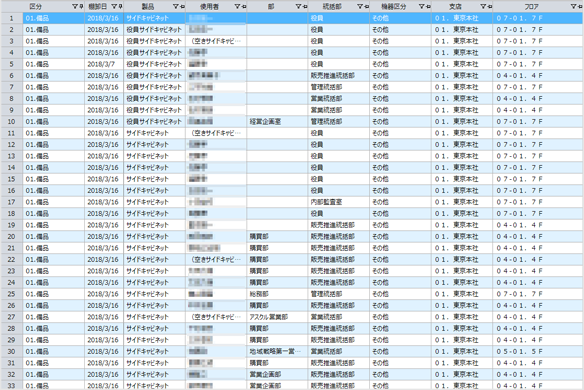Screen dimensions: 584x390
Task: Click 営業統括部 in row 8
Action: [339, 99]
